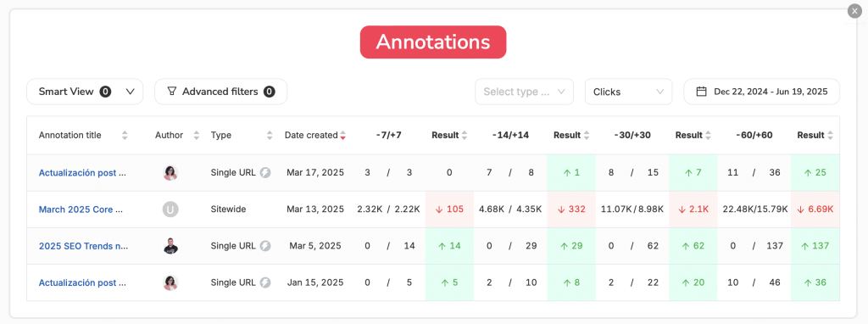Sort the Result column after -60/+60
Viewport: 868px width, 324px height.
pos(831,135)
